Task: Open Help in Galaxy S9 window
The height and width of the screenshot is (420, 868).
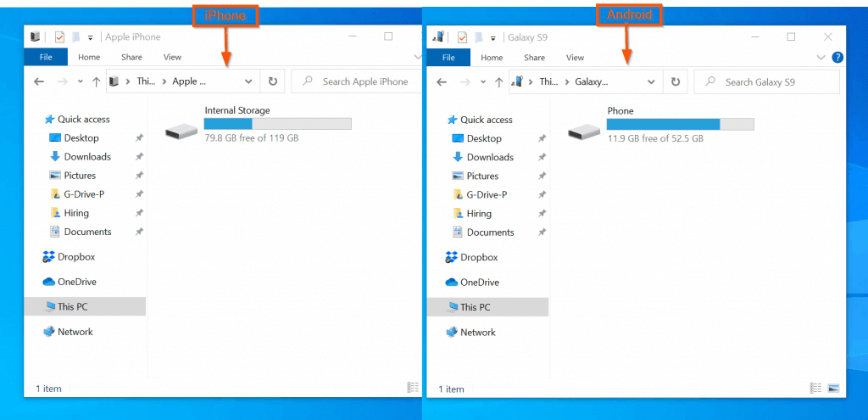Action: (837, 57)
